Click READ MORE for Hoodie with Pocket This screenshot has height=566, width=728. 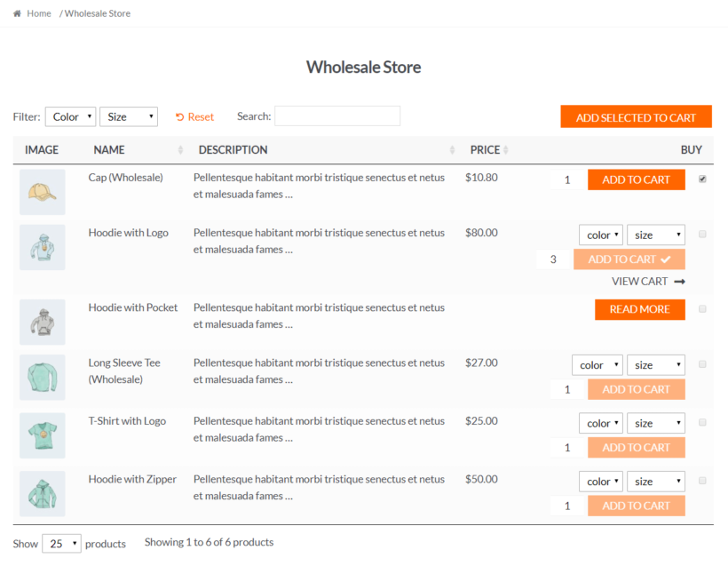click(x=639, y=309)
